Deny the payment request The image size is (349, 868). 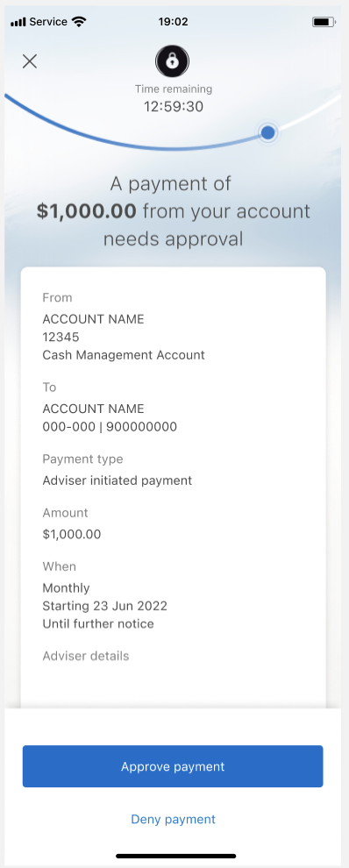coord(173,819)
